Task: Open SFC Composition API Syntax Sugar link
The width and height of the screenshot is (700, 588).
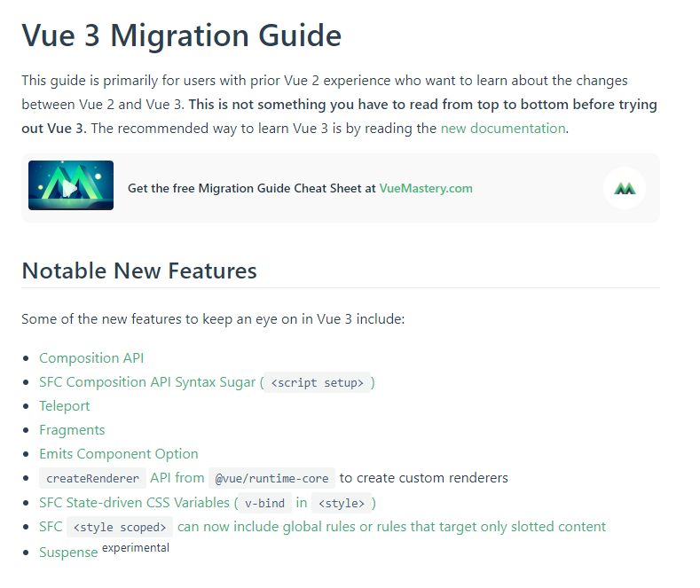Action: pos(207,382)
